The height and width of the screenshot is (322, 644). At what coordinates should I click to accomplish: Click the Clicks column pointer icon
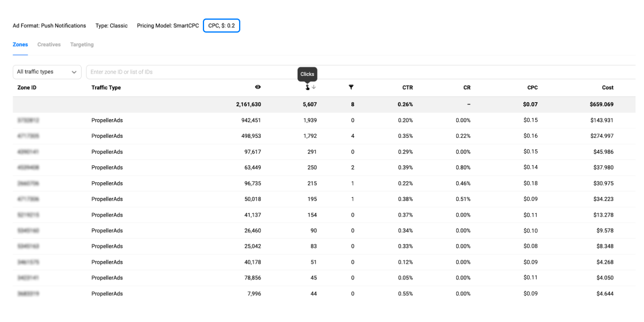(x=308, y=87)
